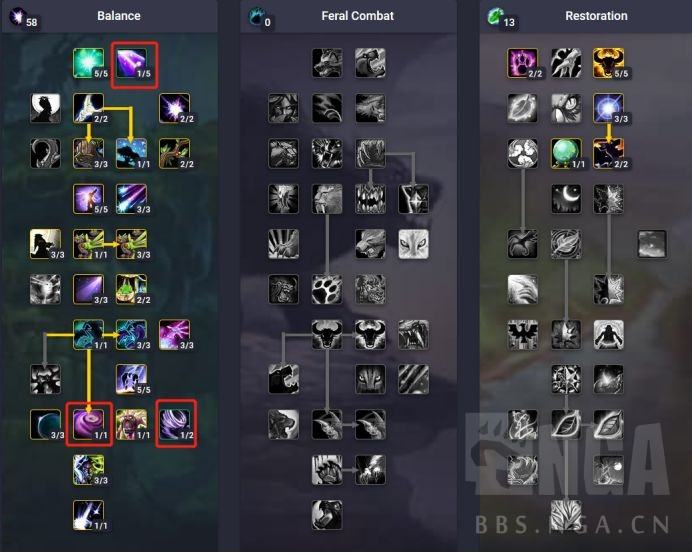This screenshot has height=553, width=692.
Task: Select the Wild Growth talent at the Restoration tree bottom
Action: pos(566,515)
